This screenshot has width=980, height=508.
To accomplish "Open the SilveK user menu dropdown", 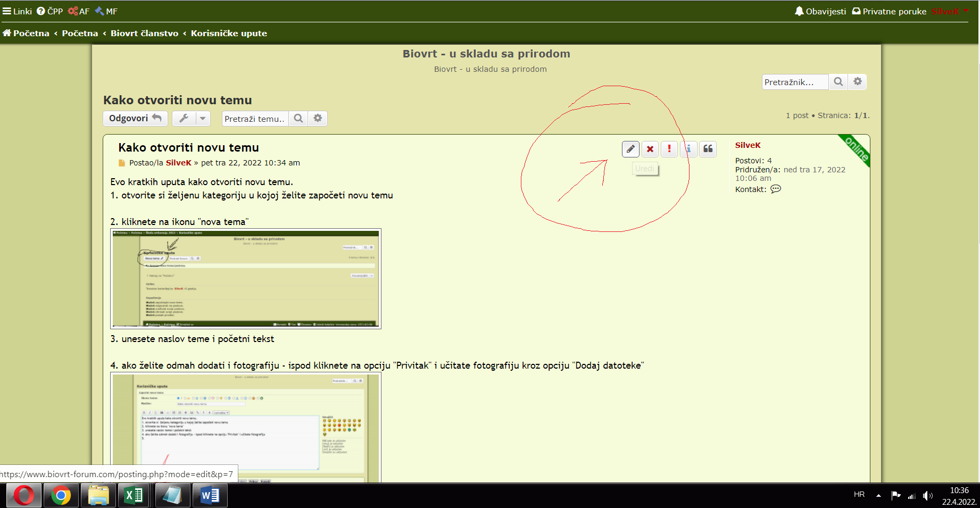I will [x=950, y=11].
